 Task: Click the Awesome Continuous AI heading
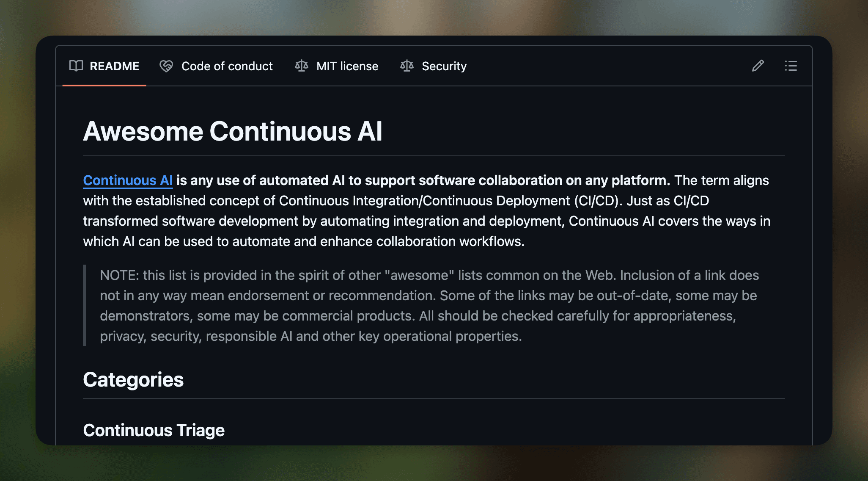pos(233,131)
